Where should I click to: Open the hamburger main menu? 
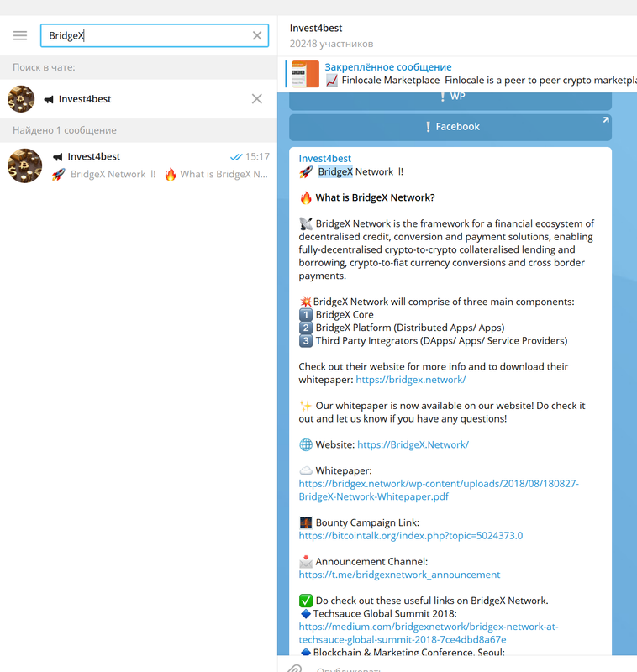coord(20,35)
